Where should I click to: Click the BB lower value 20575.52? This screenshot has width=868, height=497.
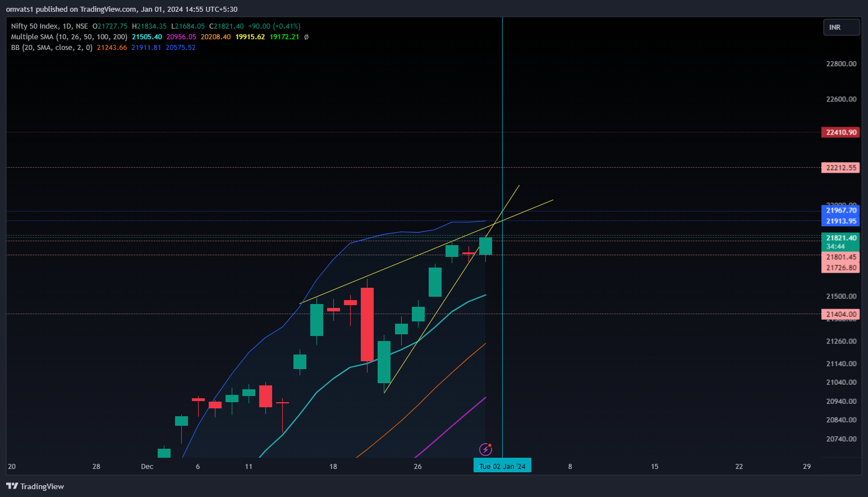[181, 48]
